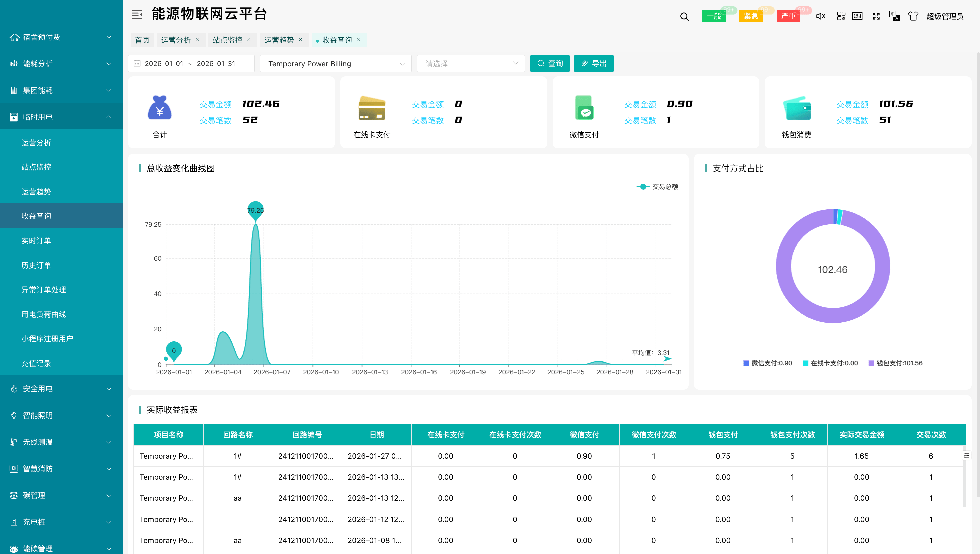980x554 pixels.
Task: Click the 合计 money bag icon
Action: click(x=159, y=108)
